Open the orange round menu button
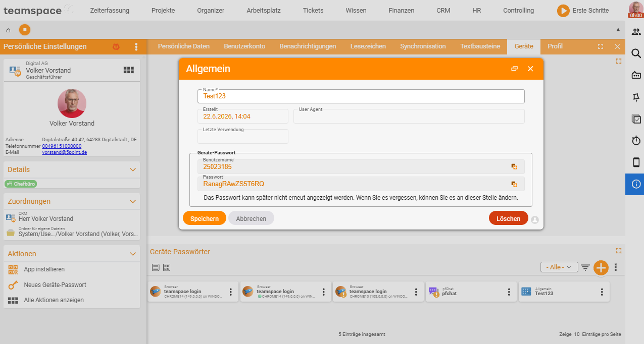 [25, 30]
